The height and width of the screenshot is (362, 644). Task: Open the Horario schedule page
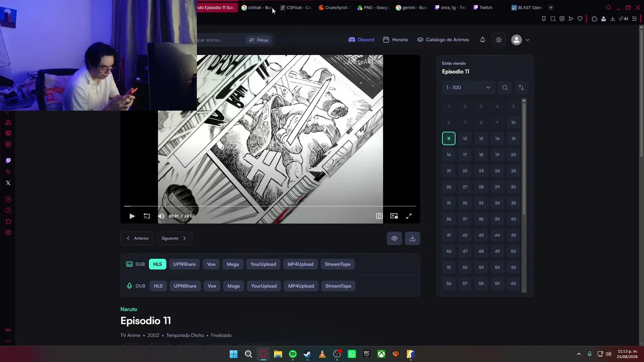[395, 40]
